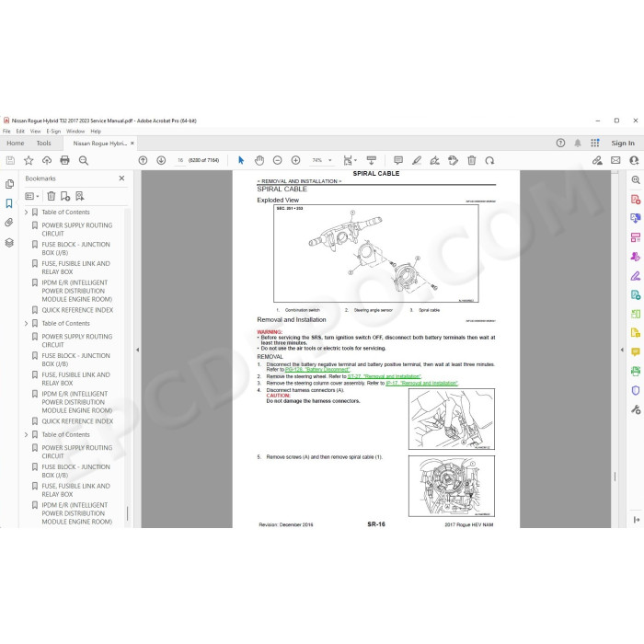
Task: Select the first FUSE BLOCK - JUNCTION BOX bookmark
Action: coord(75,248)
